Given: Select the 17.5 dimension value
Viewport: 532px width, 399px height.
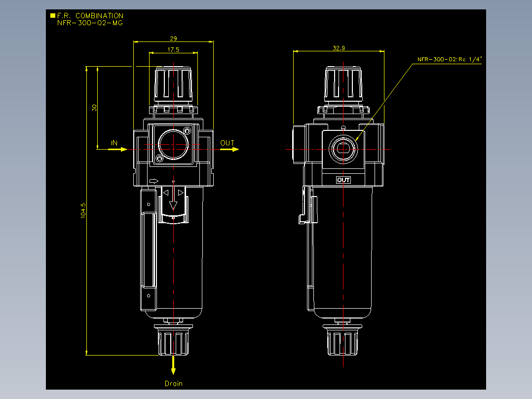Looking at the screenshot, I should tap(173, 49).
